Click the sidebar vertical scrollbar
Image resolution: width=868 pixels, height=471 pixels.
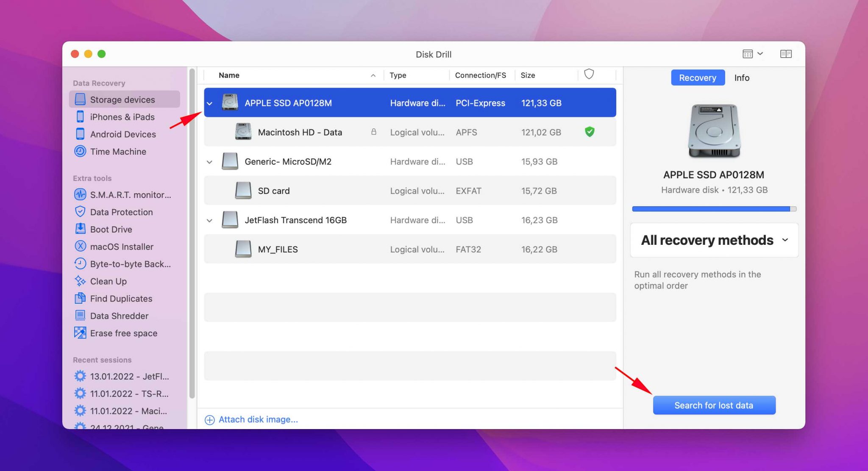[192, 233]
